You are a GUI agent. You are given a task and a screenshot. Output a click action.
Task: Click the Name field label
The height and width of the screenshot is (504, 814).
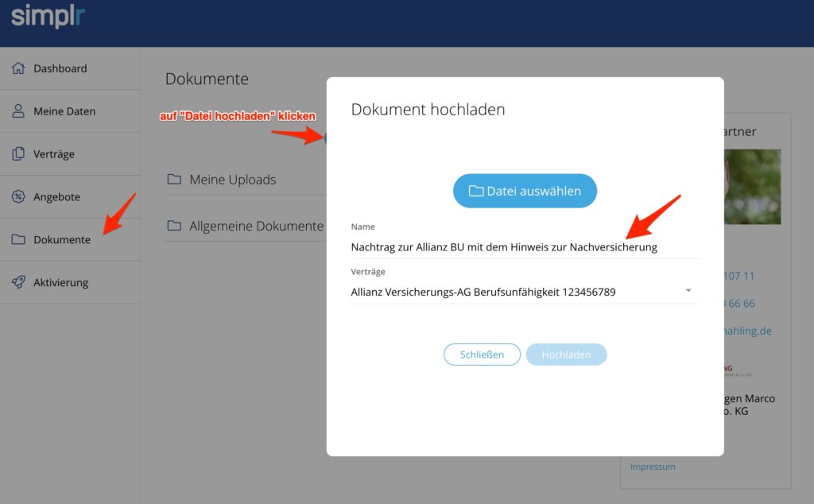[x=362, y=227]
